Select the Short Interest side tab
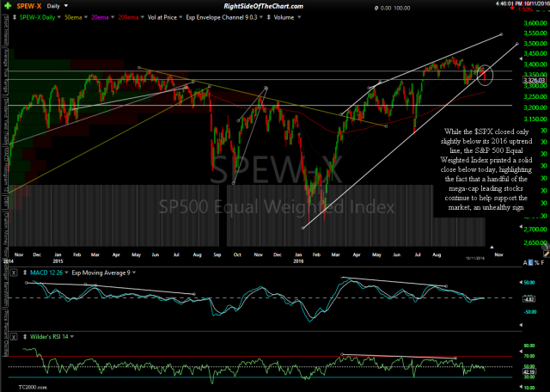This screenshot has height=392, width=550. 5,31
